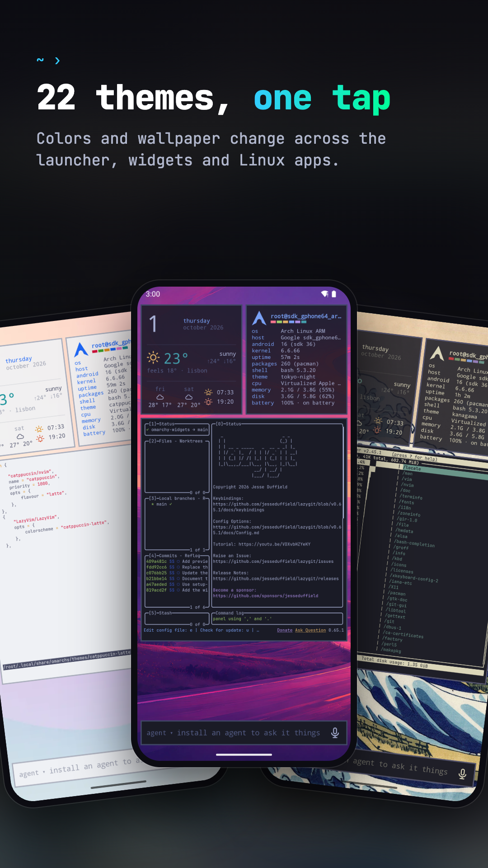Tap the microphone icon on center phone
Screen dimensions: 488x868
click(335, 733)
